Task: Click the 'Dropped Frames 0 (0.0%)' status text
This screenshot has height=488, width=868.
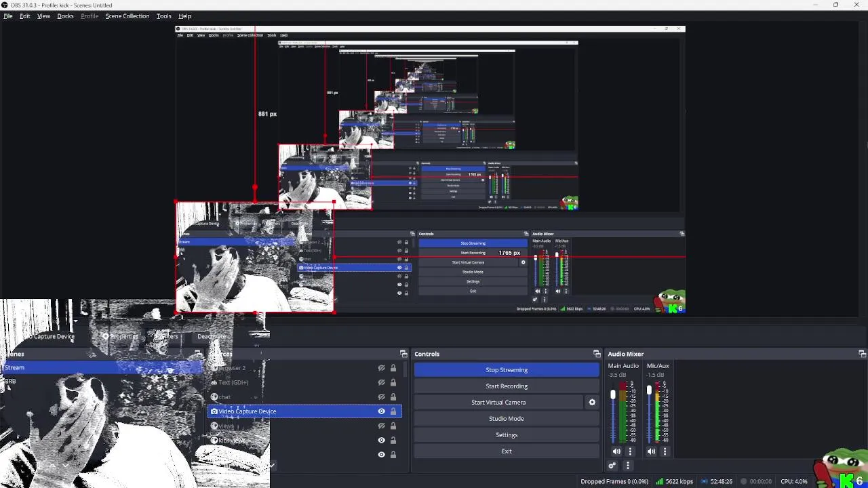Action: [x=614, y=482]
